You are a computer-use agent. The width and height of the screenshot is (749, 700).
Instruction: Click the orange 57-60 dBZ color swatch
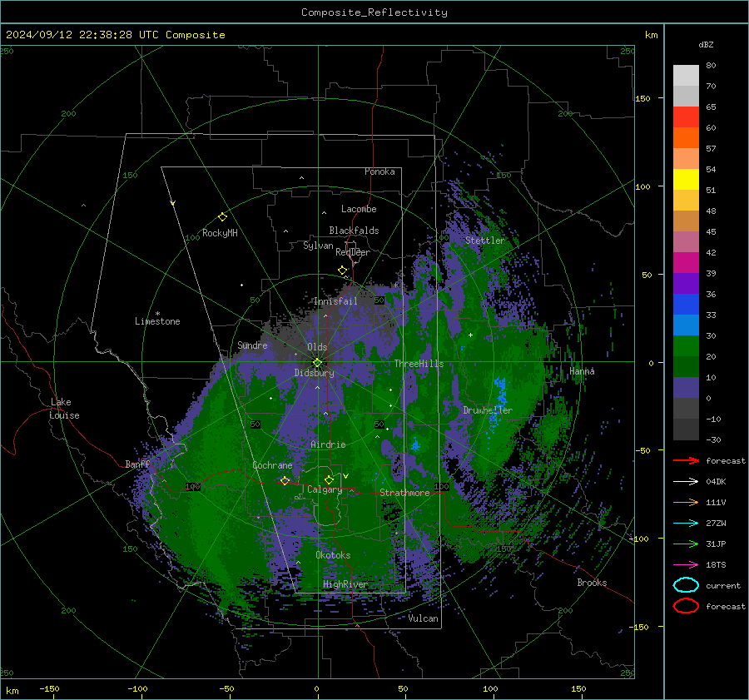[x=686, y=138]
